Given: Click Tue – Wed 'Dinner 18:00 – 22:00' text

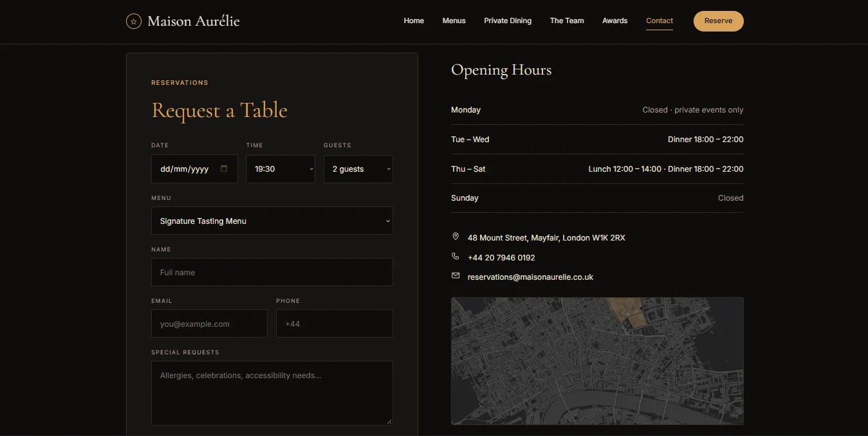Looking at the screenshot, I should point(706,140).
